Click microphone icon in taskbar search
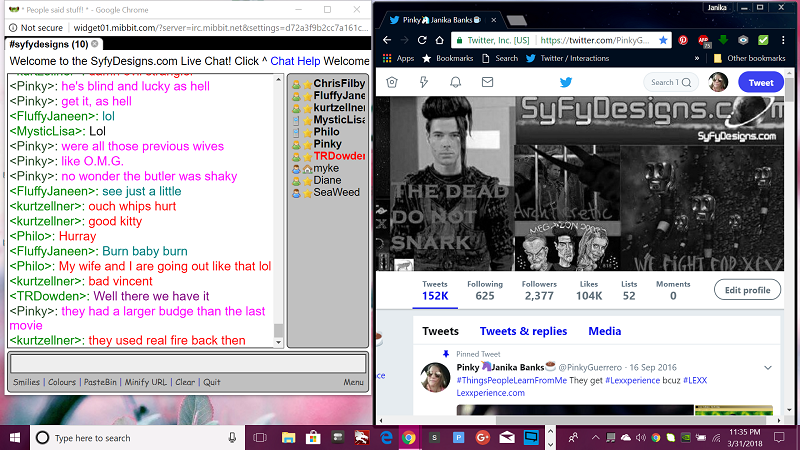The width and height of the screenshot is (800, 450). pos(232,438)
